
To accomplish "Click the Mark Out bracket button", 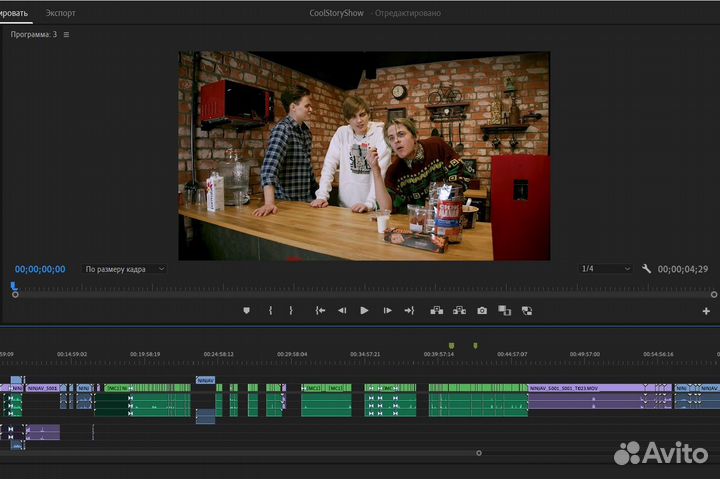I will point(291,311).
